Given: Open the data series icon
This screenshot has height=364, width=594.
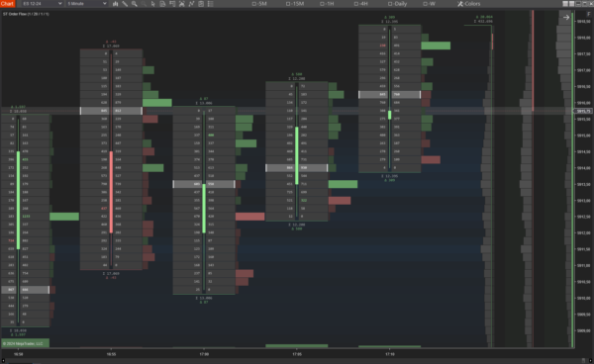Looking at the screenshot, I should tap(182, 4).
